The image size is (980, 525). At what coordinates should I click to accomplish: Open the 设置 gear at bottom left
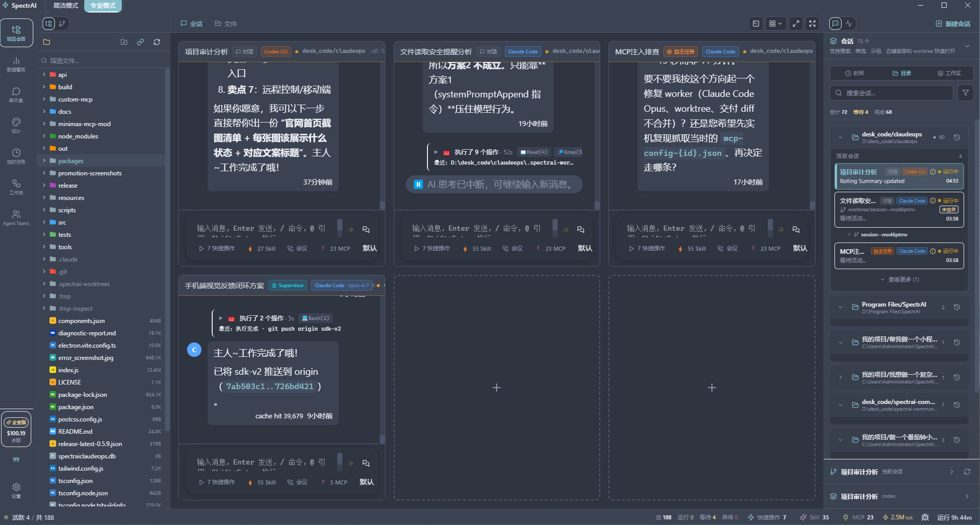pyautogui.click(x=16, y=488)
